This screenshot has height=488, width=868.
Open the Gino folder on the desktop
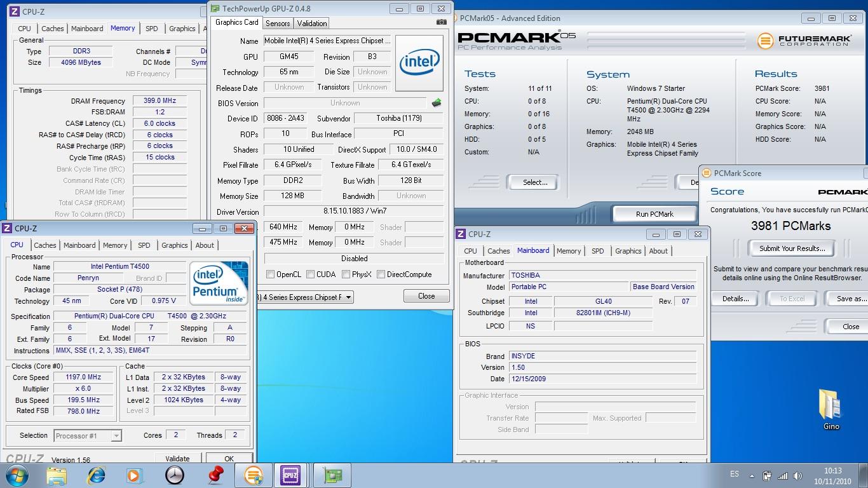[x=831, y=409]
